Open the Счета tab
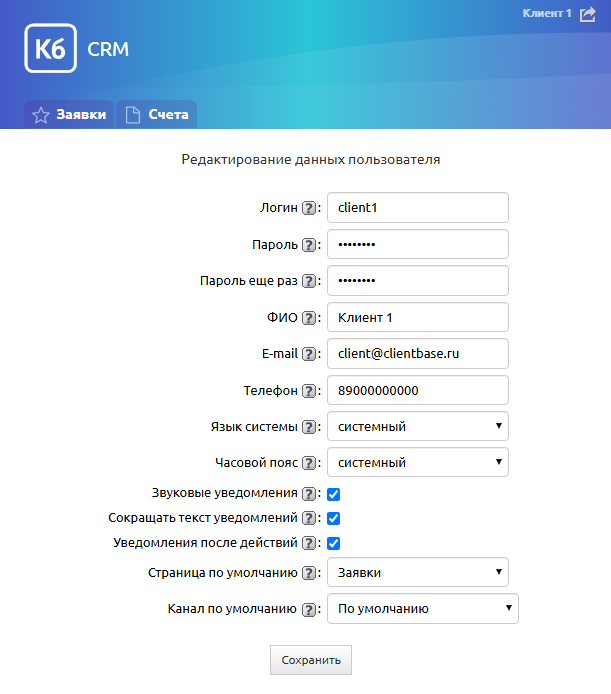 [x=157, y=115]
